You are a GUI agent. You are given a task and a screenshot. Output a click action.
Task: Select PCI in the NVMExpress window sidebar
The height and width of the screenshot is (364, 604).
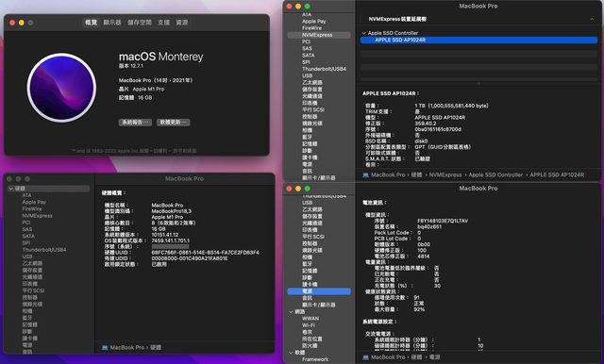[x=306, y=41]
